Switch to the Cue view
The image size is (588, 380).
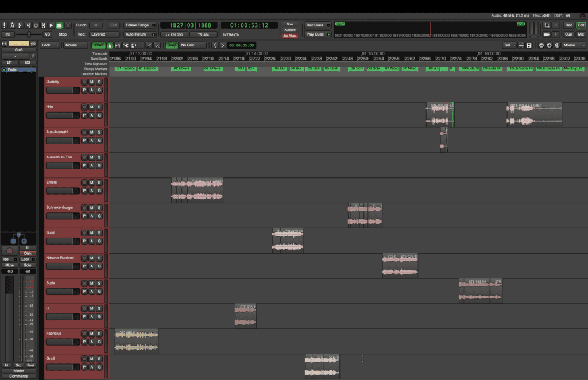568,34
